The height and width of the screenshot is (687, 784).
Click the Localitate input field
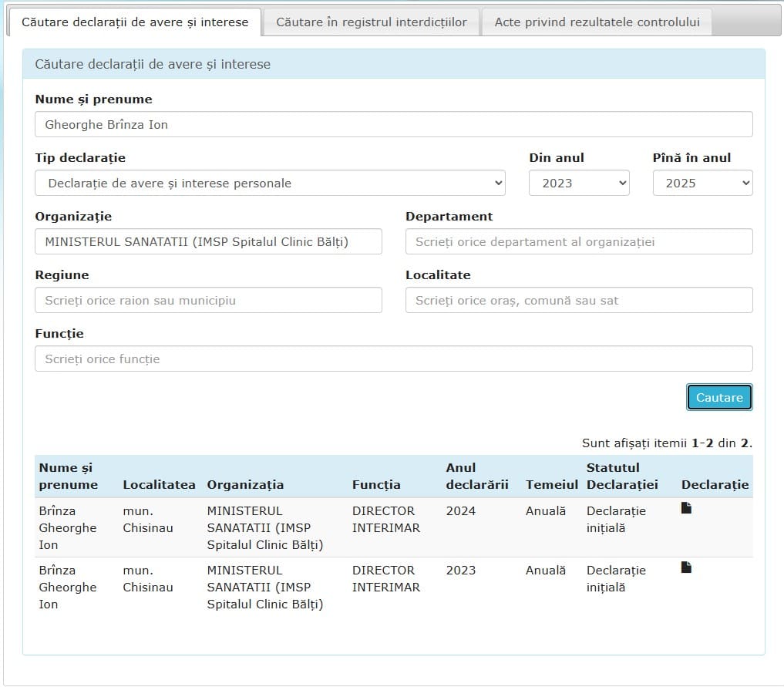(x=578, y=300)
